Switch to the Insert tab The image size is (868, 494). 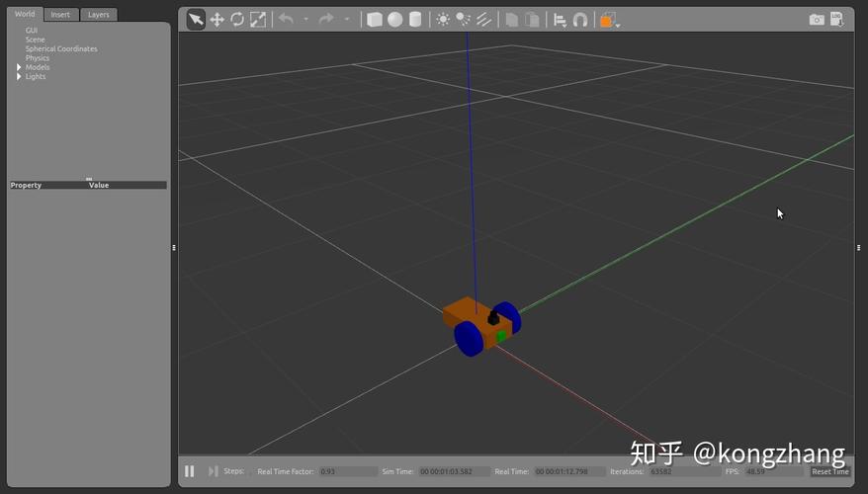(60, 15)
